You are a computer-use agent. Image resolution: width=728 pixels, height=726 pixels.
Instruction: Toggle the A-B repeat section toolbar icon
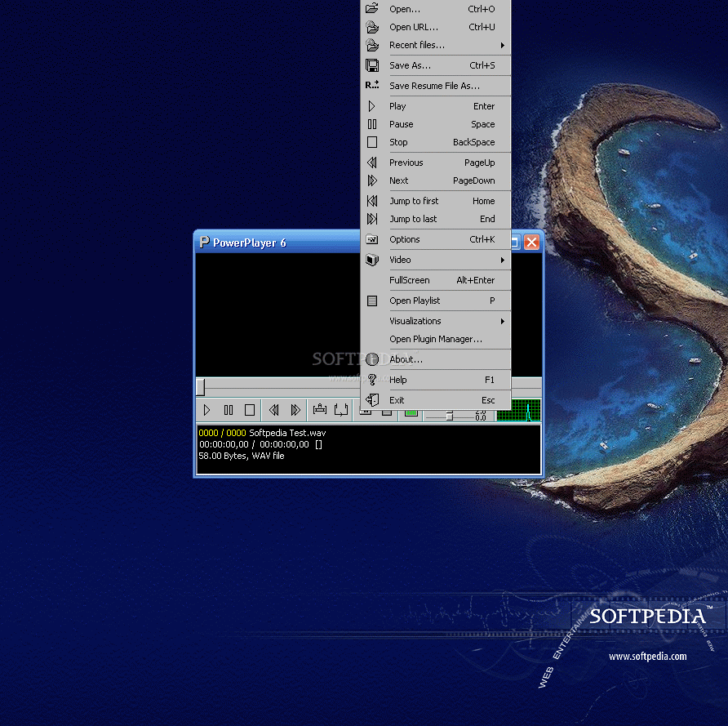click(x=320, y=410)
